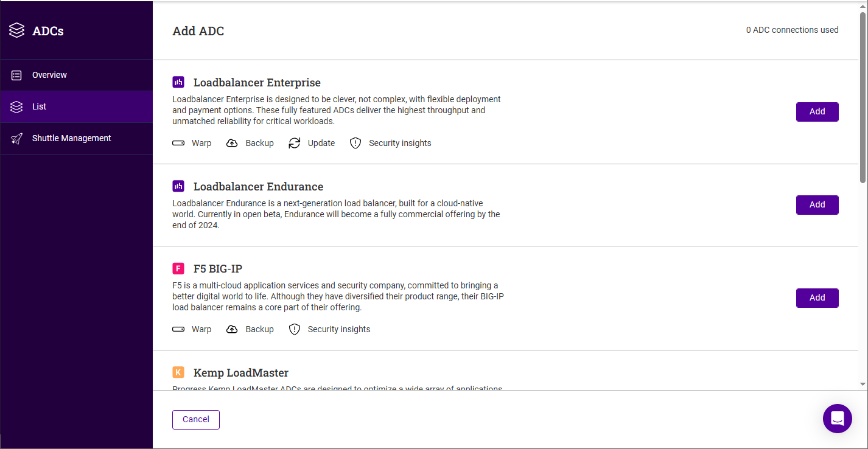This screenshot has height=449, width=868.
Task: Click the Loadbalancer Endurance description paragraph
Action: click(x=336, y=214)
